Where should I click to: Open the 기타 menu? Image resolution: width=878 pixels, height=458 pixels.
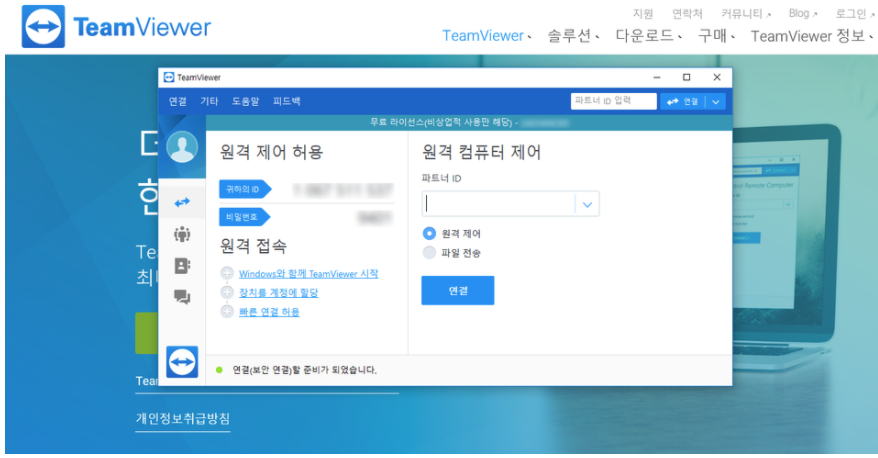tap(209, 101)
